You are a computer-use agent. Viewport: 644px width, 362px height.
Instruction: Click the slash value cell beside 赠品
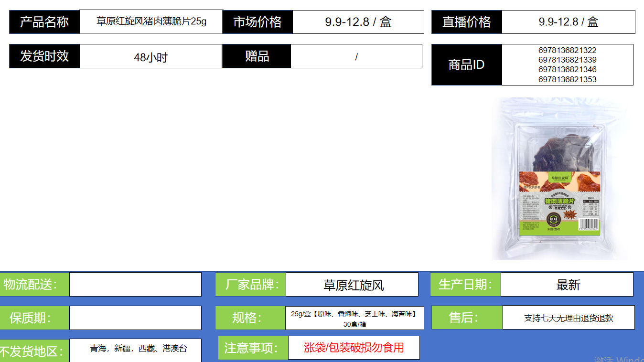pyautogui.click(x=356, y=56)
